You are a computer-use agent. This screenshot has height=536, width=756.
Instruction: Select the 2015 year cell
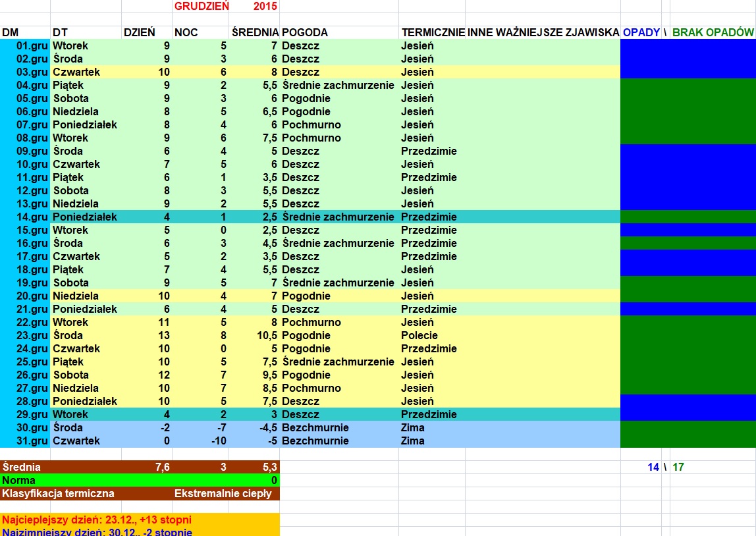(x=265, y=7)
